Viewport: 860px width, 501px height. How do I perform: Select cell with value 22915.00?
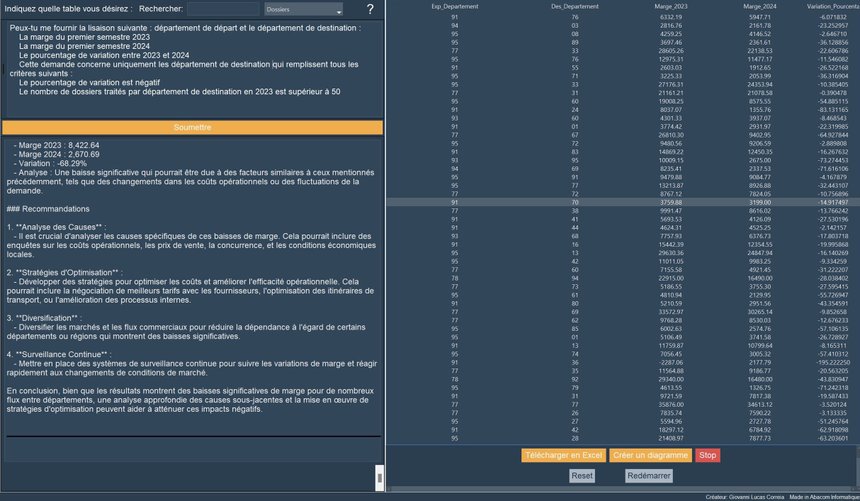[671, 278]
